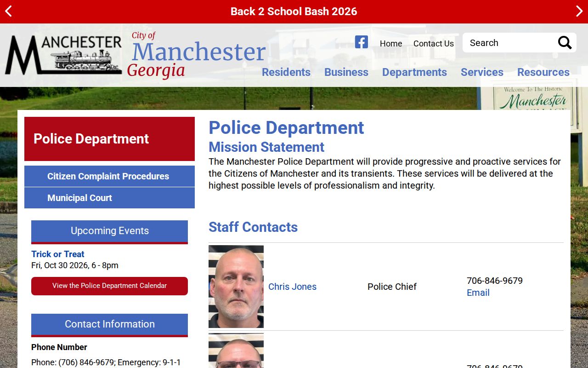This screenshot has height=368, width=588.
Task: Click the second staff member's photo
Action: click(236, 351)
